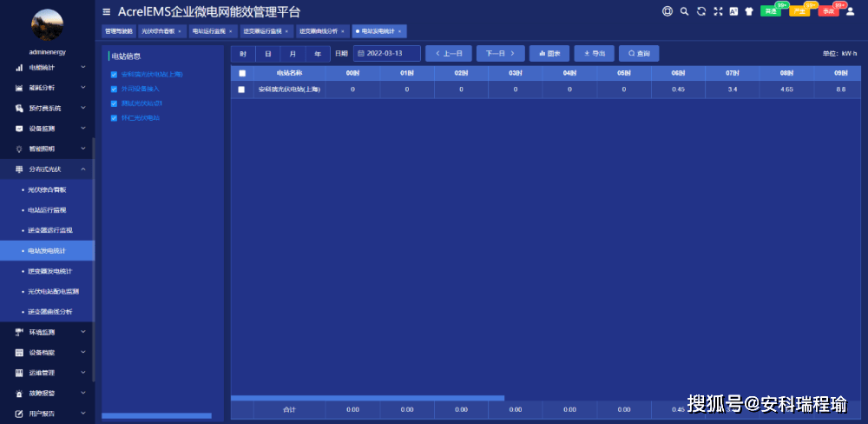
Task: Go to previous day with 上一日
Action: click(x=449, y=53)
